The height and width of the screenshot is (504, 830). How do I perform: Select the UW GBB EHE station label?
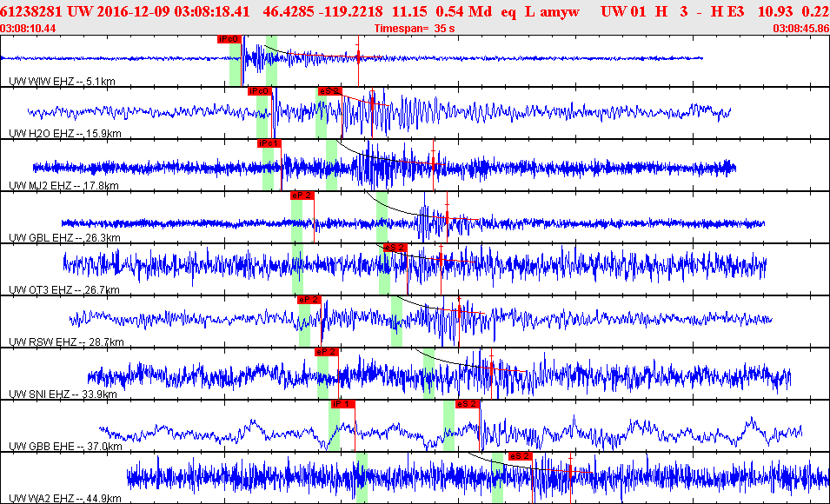coord(64,447)
